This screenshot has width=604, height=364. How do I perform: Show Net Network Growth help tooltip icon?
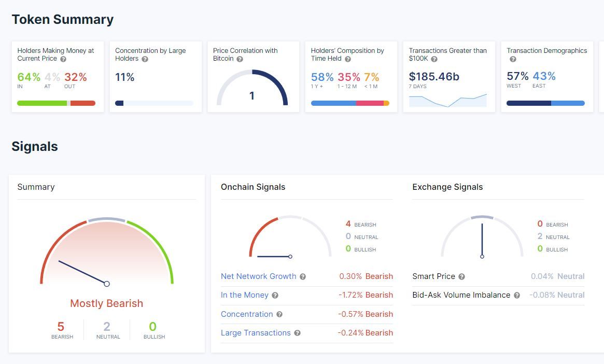pos(303,276)
